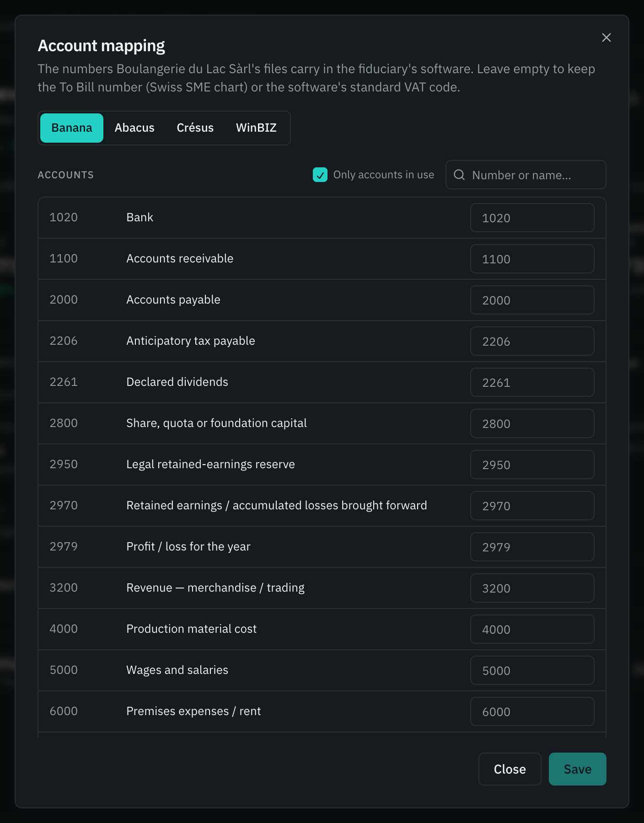Viewport: 644px width, 823px height.
Task: Edit the mapping field for Wages and salaries
Action: [532, 670]
